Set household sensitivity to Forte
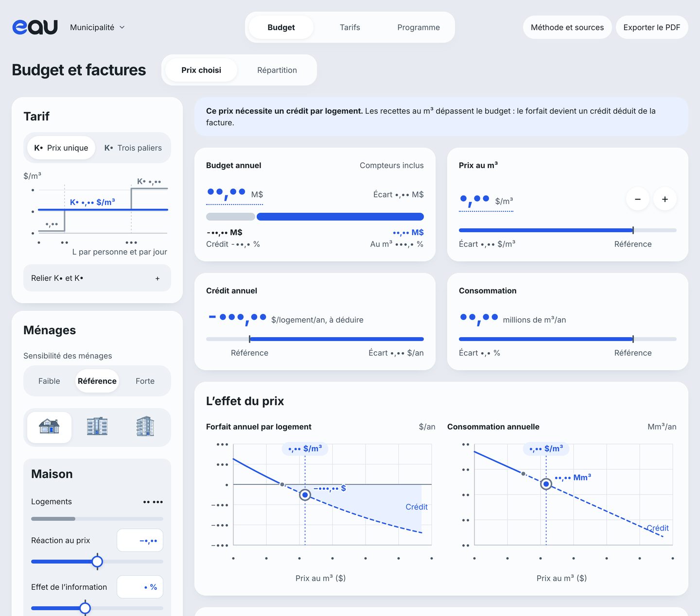Screen dimensions: 700x616 (145, 381)
